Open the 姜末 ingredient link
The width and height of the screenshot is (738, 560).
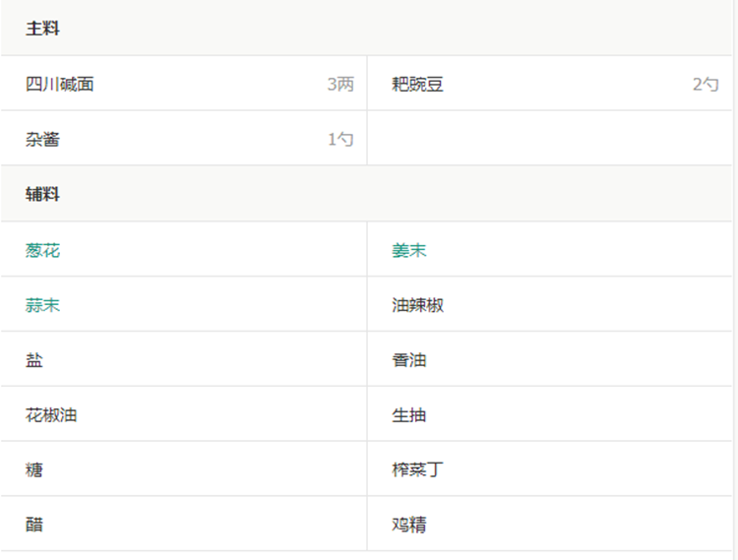pyautogui.click(x=409, y=251)
